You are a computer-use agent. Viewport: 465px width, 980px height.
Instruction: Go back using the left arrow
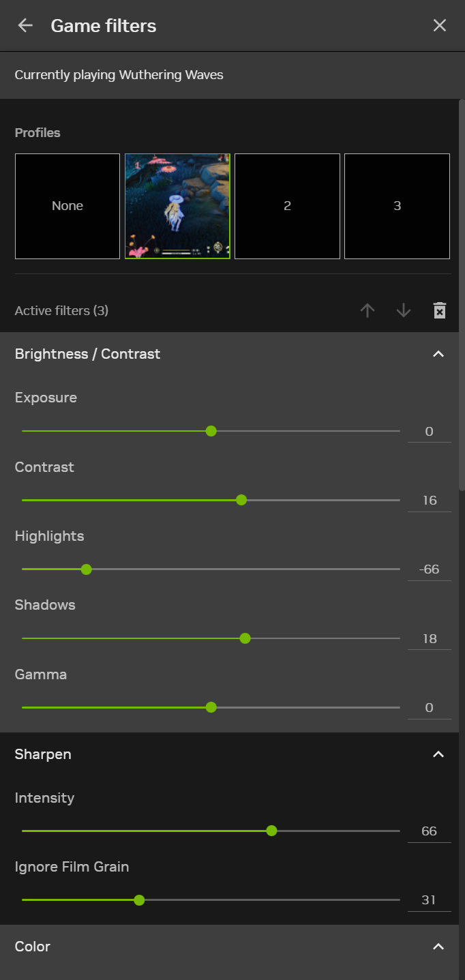[25, 26]
